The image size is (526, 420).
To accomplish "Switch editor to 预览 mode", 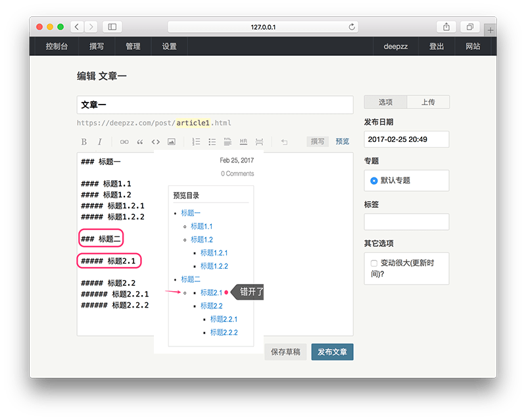I will point(343,141).
